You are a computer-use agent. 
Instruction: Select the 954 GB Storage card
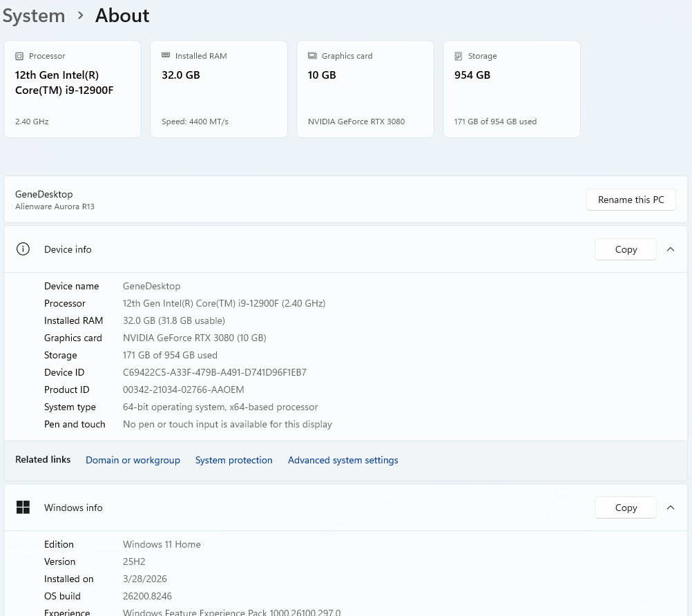[x=511, y=89]
